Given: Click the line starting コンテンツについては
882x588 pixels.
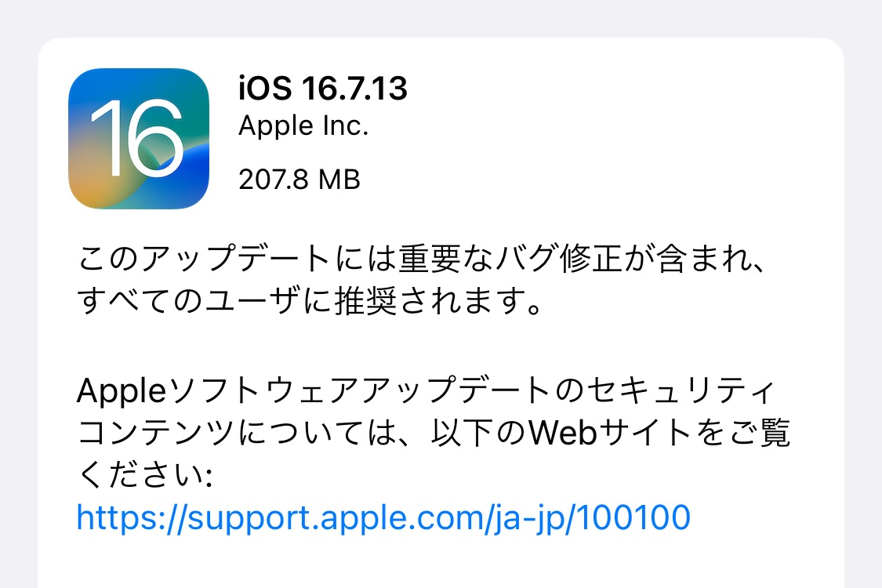Looking at the screenshot, I should pyautogui.click(x=434, y=433).
